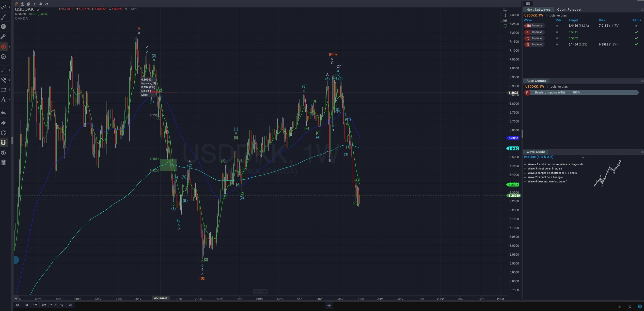Toggle the log scale option
This screenshot has height=311, width=644.
505,10
